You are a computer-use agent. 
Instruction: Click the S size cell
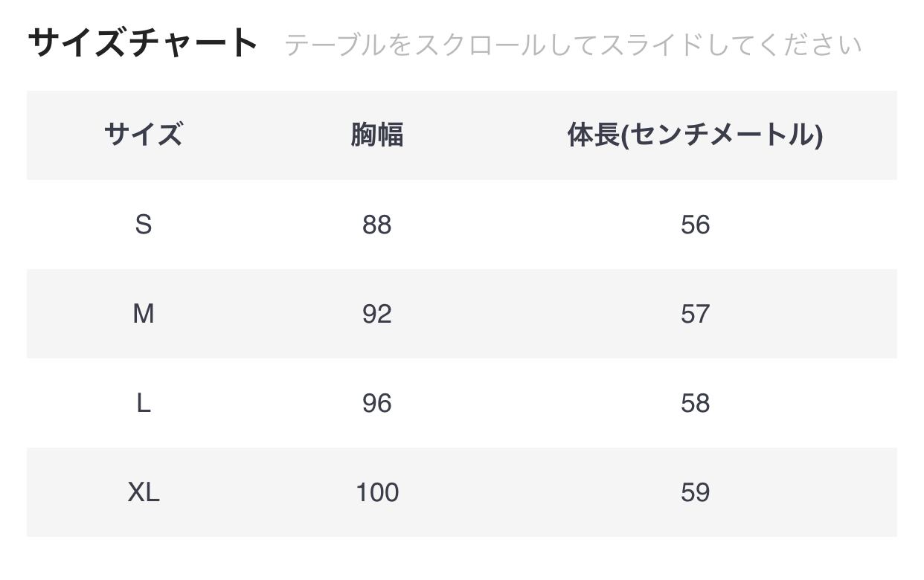[x=143, y=225]
